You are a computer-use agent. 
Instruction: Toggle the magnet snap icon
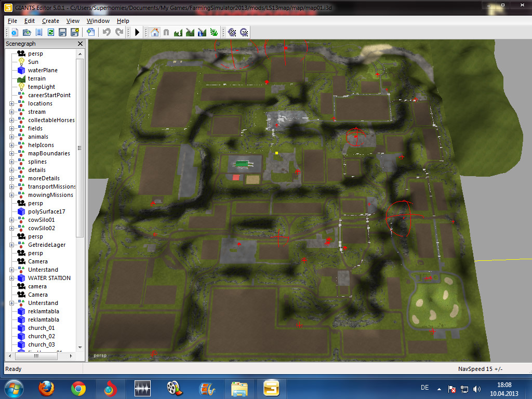click(166, 33)
